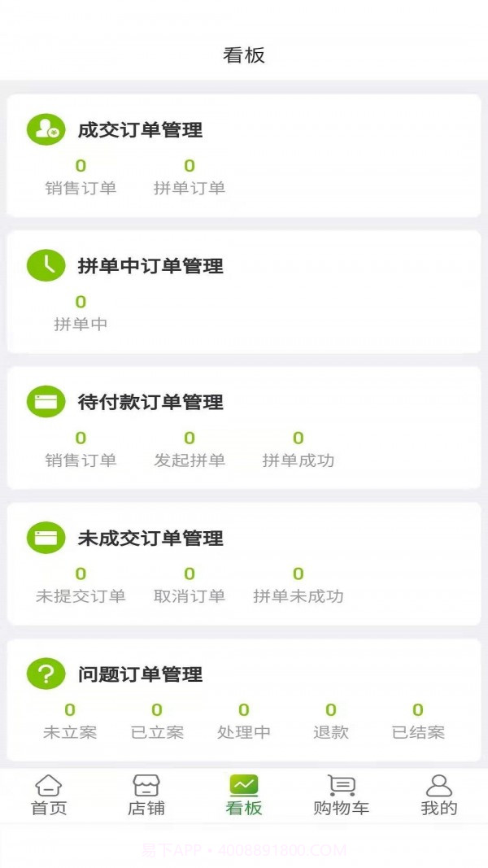This screenshot has height=868, width=488.
Task: Click the card icon for 未成交订单管理
Action: pyautogui.click(x=46, y=537)
